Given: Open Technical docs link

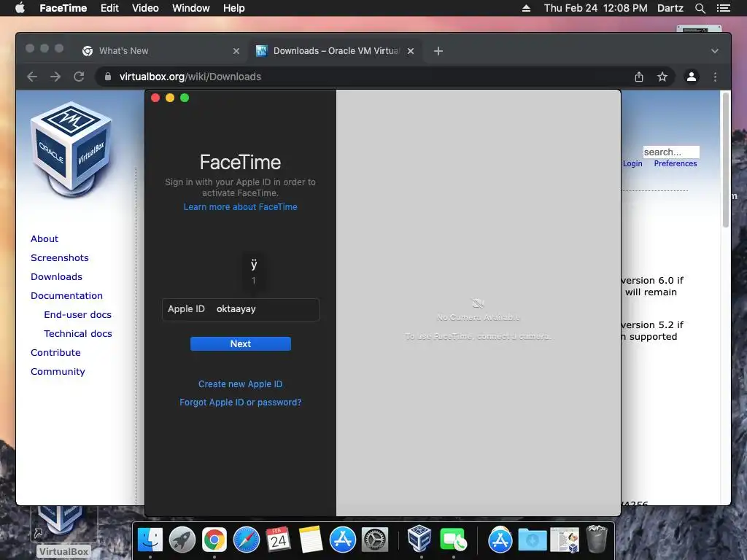Looking at the screenshot, I should pyautogui.click(x=77, y=334).
